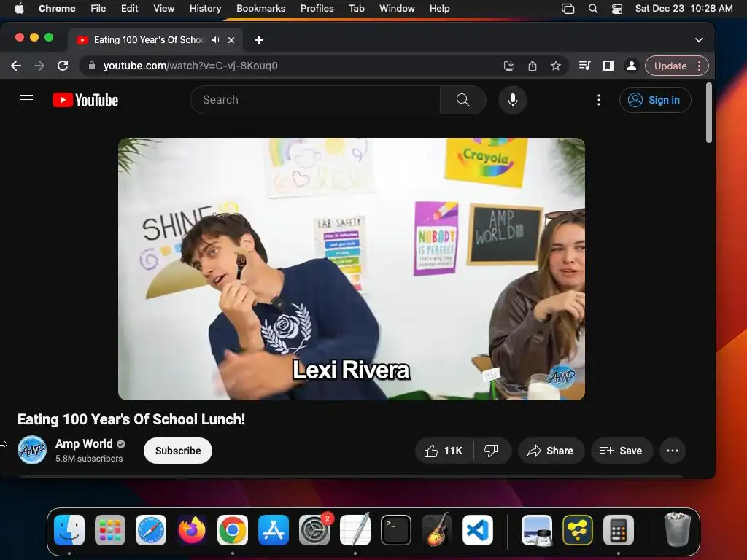Image resolution: width=747 pixels, height=560 pixels.
Task: Launch Firefox from the Dock
Action: pyautogui.click(x=192, y=530)
